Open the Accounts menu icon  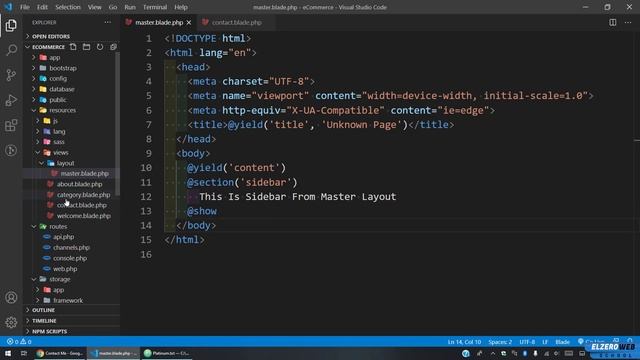click(x=11, y=298)
